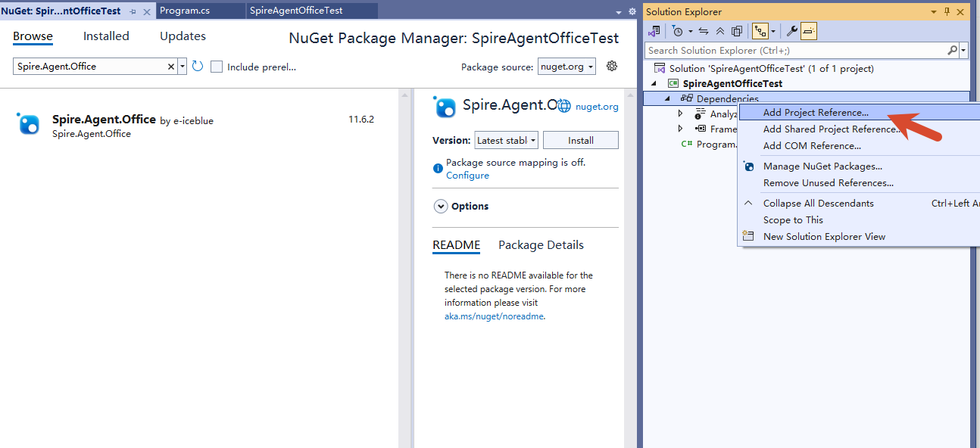Click the Install button
The height and width of the screenshot is (448, 980).
[581, 140]
